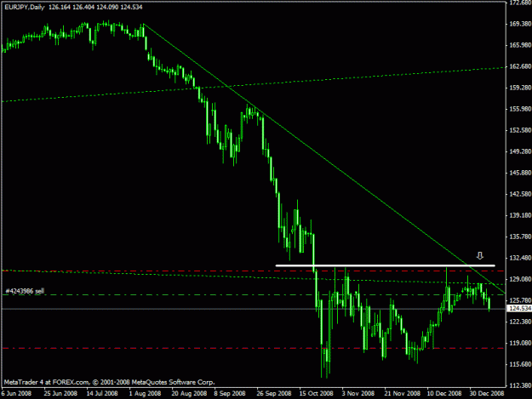Screen dimensions: 532x399
Task: Click the 15 Oct 2008 date label
Action: (x=316, y=394)
